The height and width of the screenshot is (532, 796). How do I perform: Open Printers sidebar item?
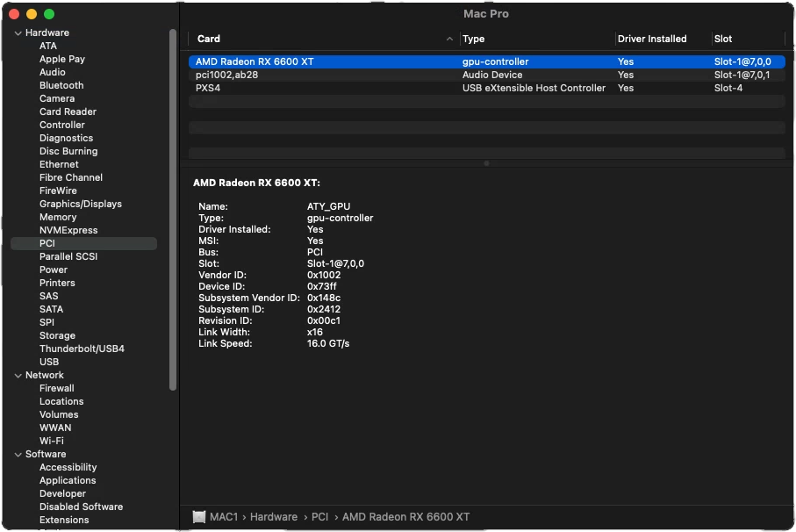(x=57, y=284)
